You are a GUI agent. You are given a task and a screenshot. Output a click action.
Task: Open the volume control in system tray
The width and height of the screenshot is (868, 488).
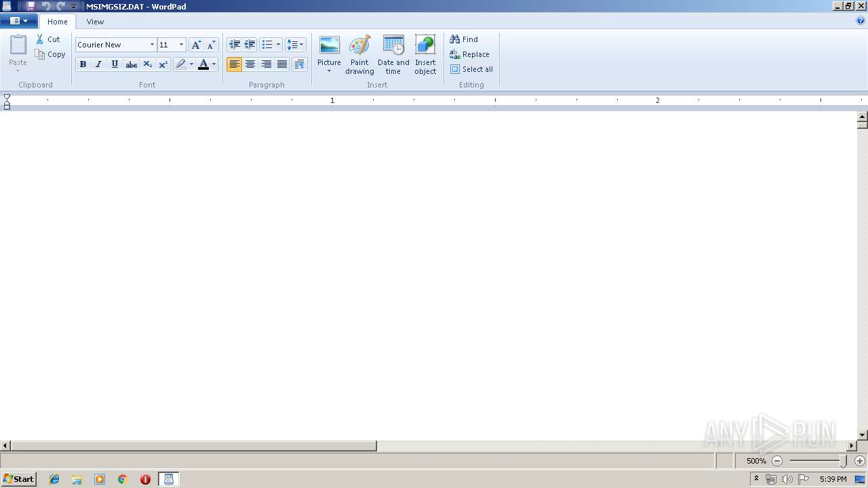point(787,479)
